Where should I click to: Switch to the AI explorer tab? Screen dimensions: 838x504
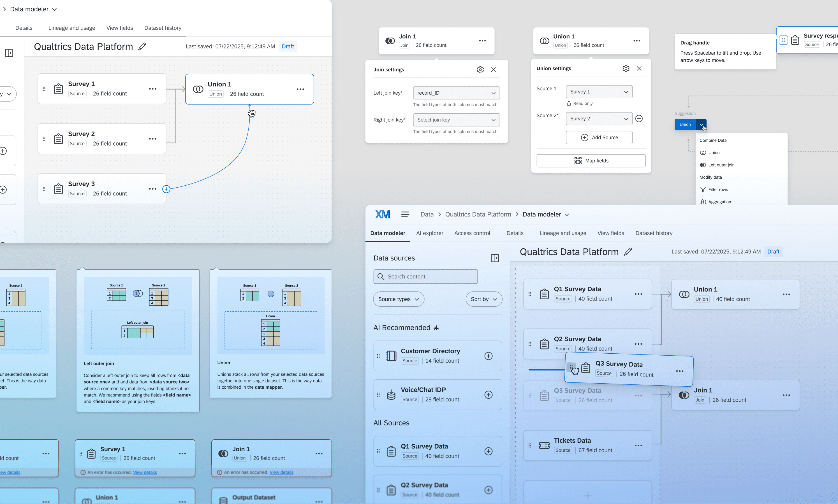pyautogui.click(x=429, y=233)
